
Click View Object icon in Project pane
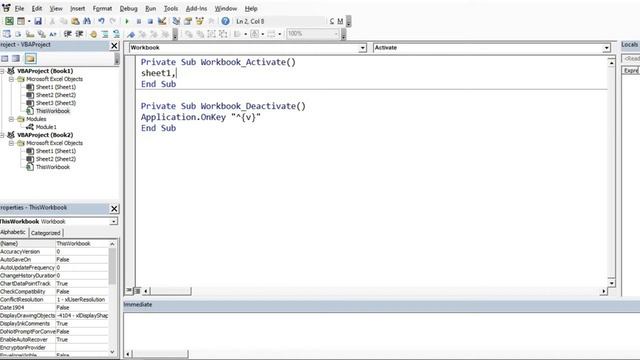coord(16,59)
